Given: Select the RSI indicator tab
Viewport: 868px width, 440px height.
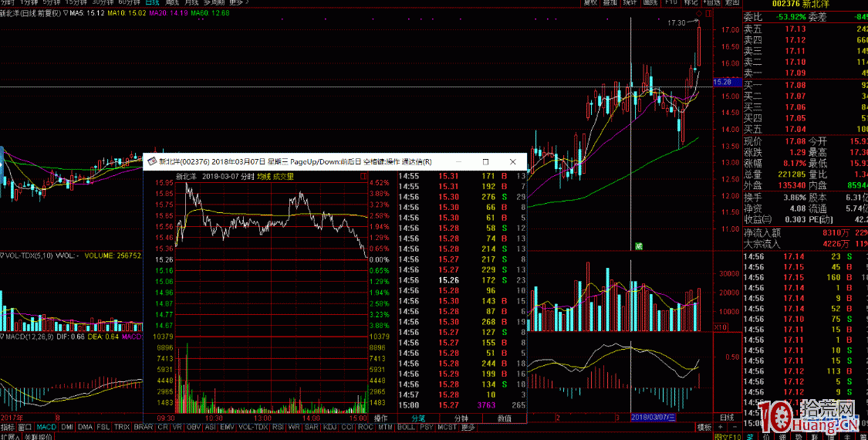Looking at the screenshot, I should coord(276,427).
